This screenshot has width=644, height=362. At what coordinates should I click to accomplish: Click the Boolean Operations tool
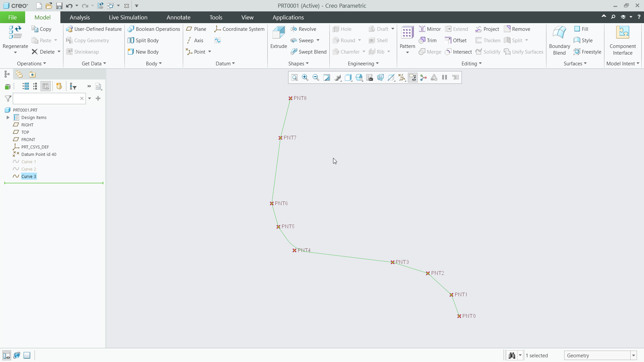pos(154,29)
